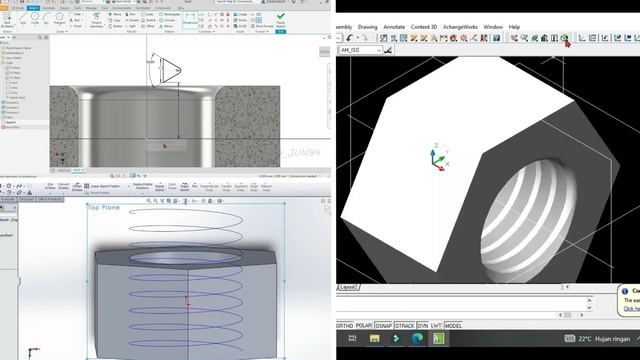Click the Rotate tool in Inventor Modify panel
Image resolution: width=640 pixels, height=360 pixels.
(x=115, y=26)
